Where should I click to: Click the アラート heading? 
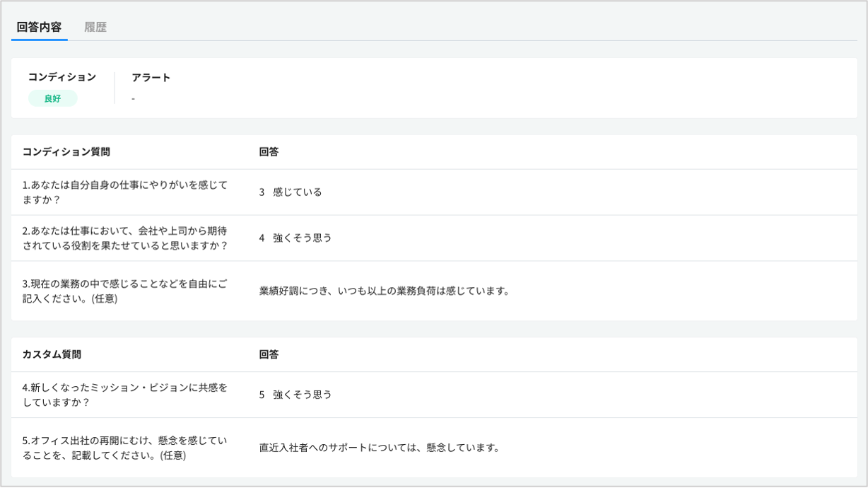tap(151, 77)
